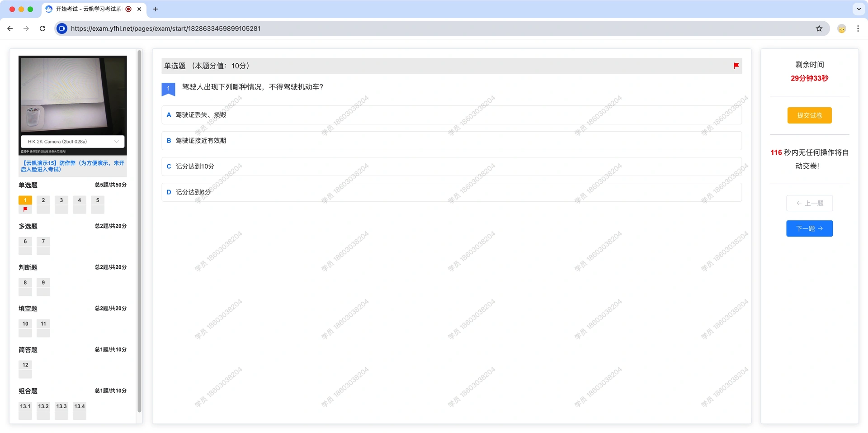Click the browser forward arrow

[26, 29]
